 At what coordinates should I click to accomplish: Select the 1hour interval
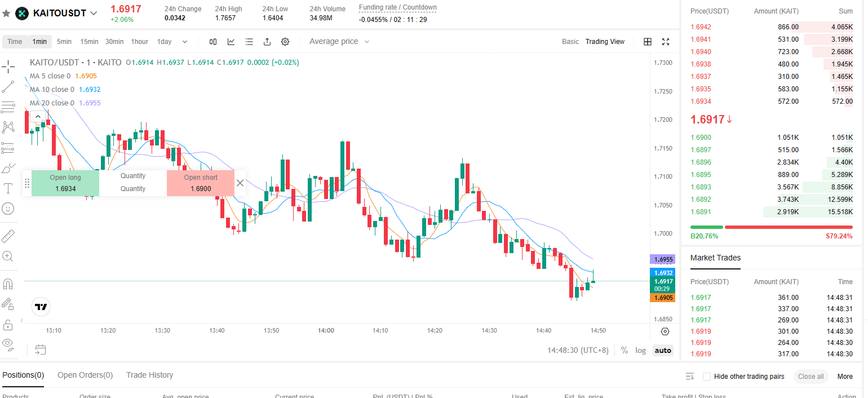click(140, 42)
